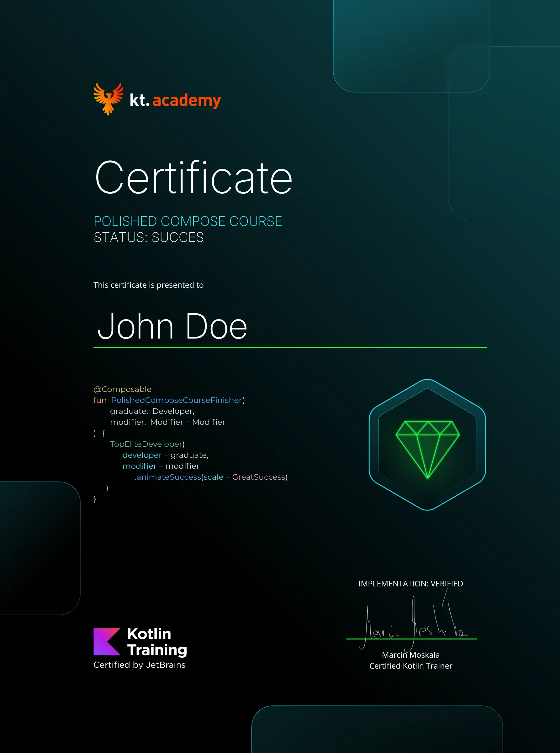Click the TopEliteDeveloper( code line
The image size is (560, 753).
coord(147,444)
